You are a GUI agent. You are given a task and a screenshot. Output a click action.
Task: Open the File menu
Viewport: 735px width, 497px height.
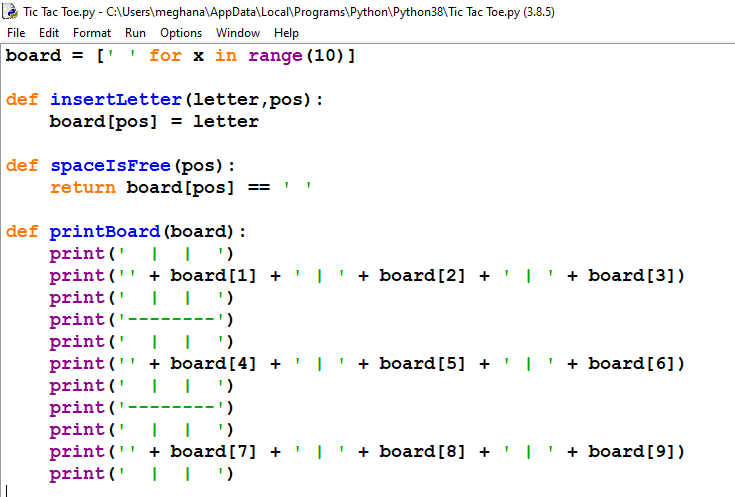[16, 33]
